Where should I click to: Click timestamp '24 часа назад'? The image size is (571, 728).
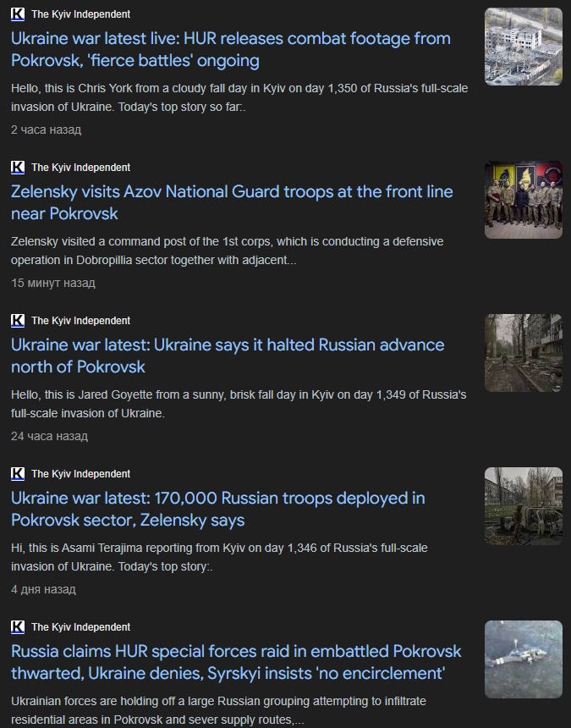click(x=50, y=436)
